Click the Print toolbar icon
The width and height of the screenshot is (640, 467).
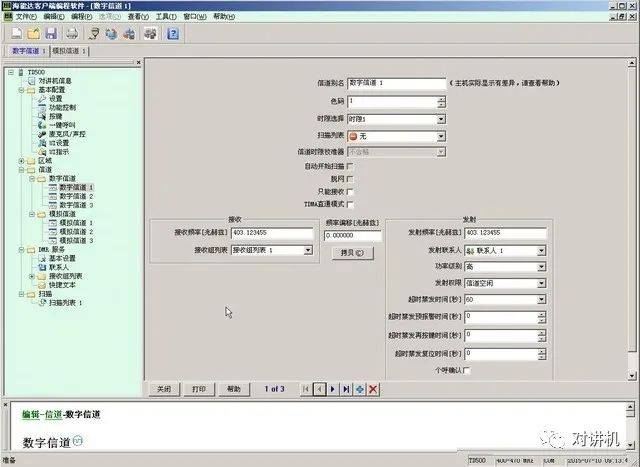click(x=71, y=33)
